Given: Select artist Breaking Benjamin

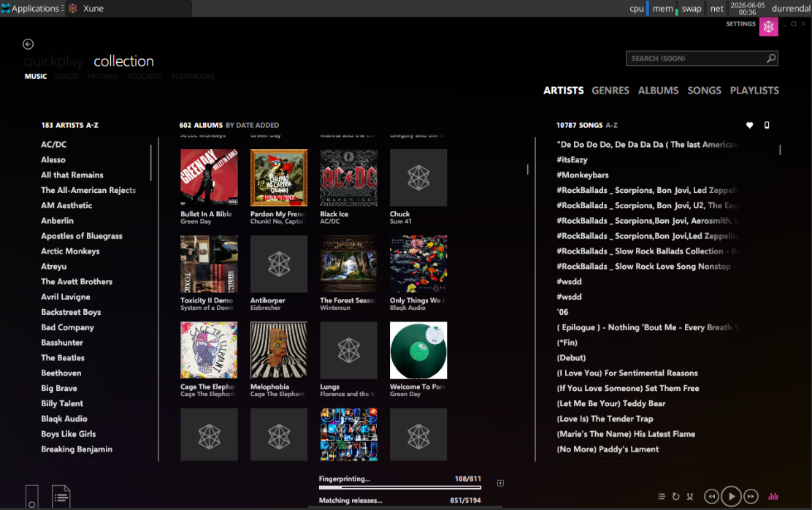Looking at the screenshot, I should (77, 449).
